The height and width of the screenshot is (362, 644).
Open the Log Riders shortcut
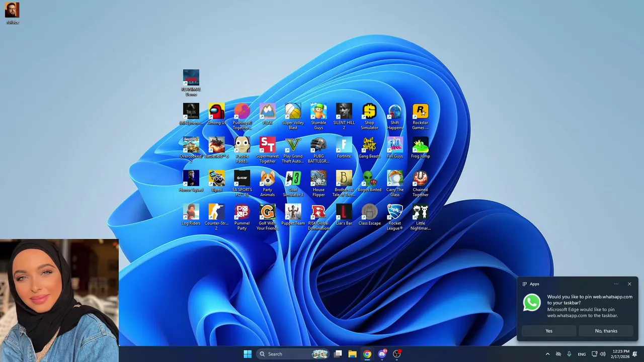[191, 215]
